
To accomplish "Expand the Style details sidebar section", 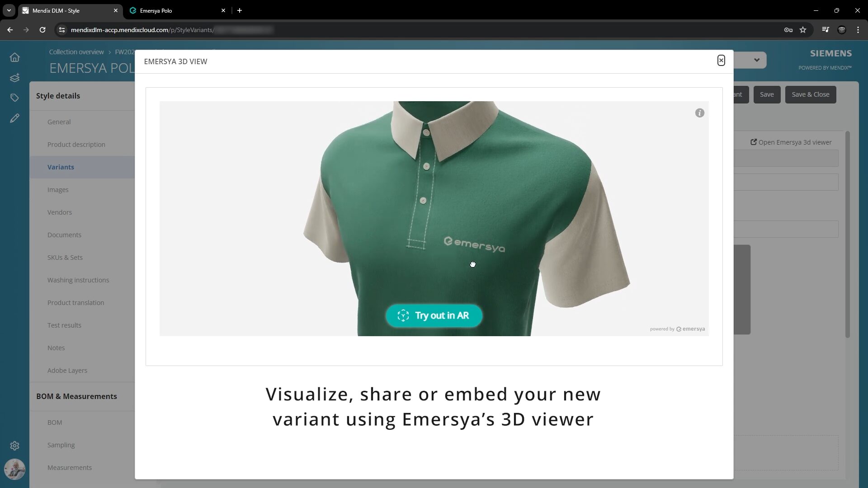I will [x=58, y=95].
